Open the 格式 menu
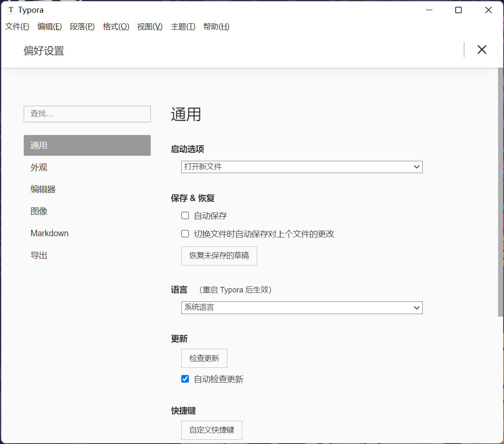This screenshot has height=444, width=504. coord(116,26)
